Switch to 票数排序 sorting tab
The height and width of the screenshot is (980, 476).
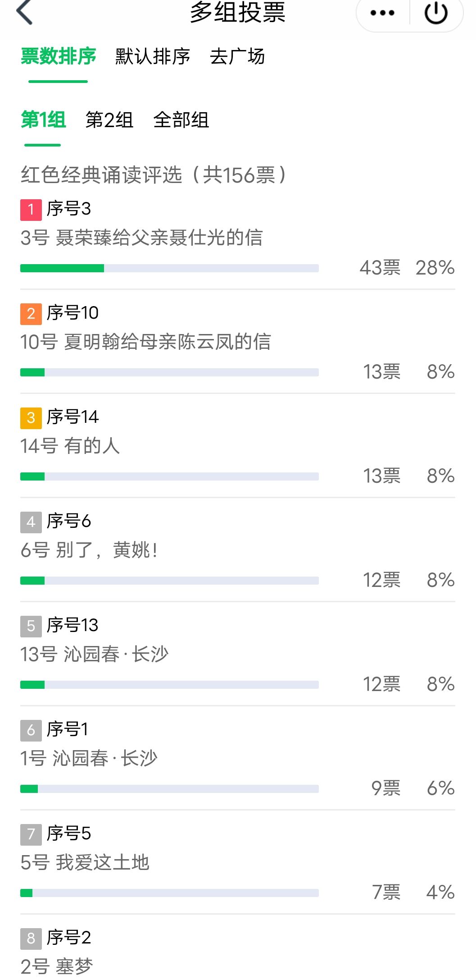(59, 57)
